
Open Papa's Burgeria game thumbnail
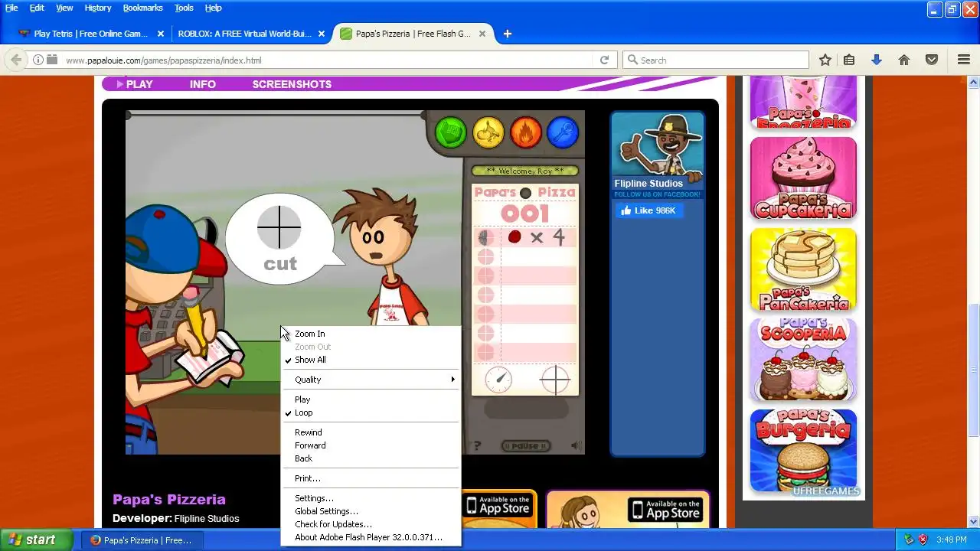(803, 451)
